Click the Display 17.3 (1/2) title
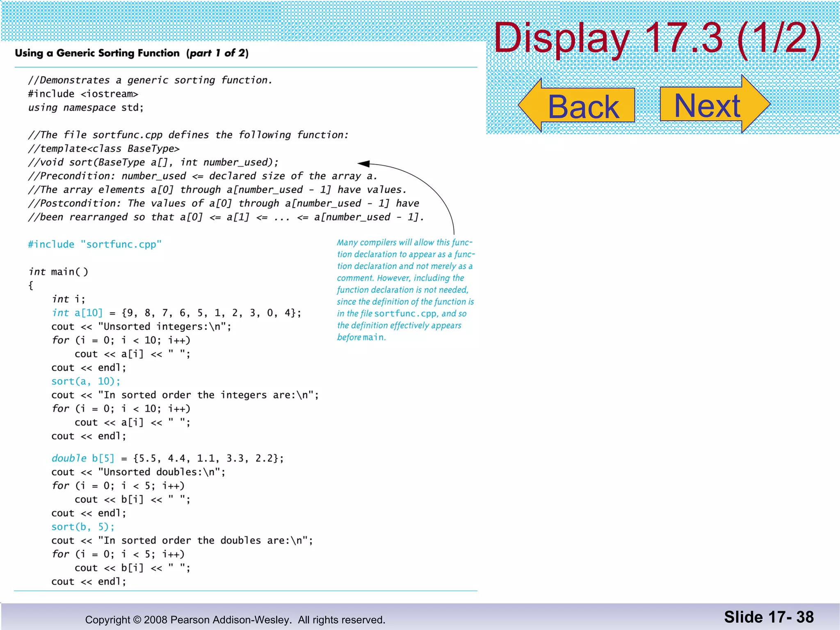This screenshot has height=630, width=840. (x=657, y=38)
